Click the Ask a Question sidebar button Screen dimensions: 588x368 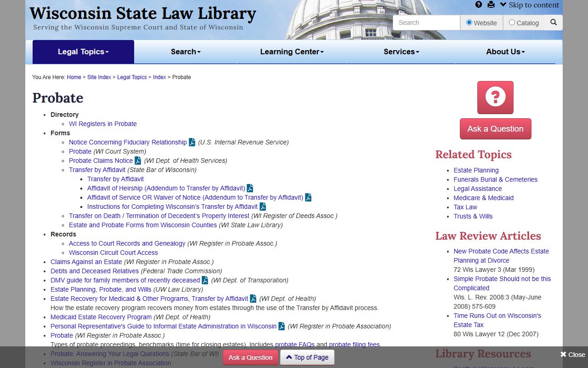(x=495, y=129)
